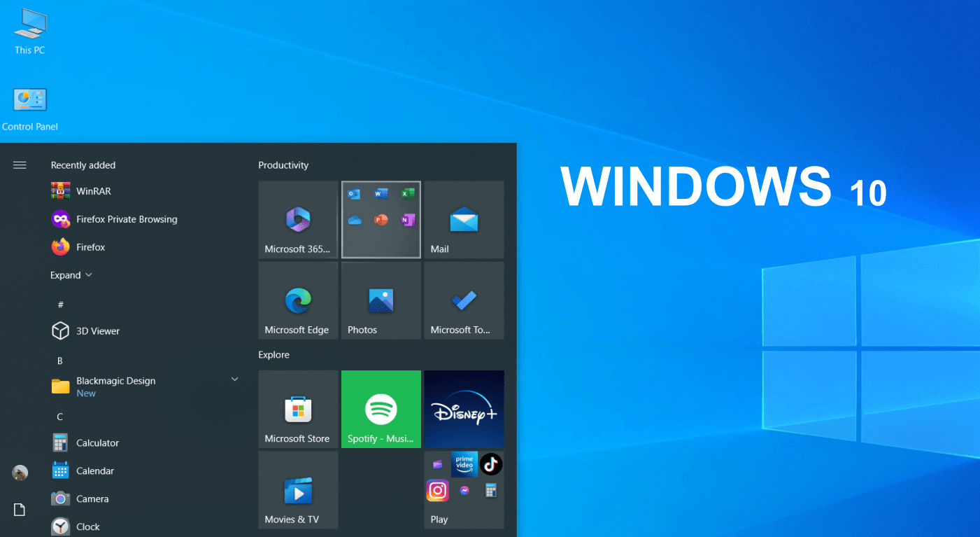The height and width of the screenshot is (537, 980).
Task: Click the Explore group heading
Action: click(x=274, y=355)
